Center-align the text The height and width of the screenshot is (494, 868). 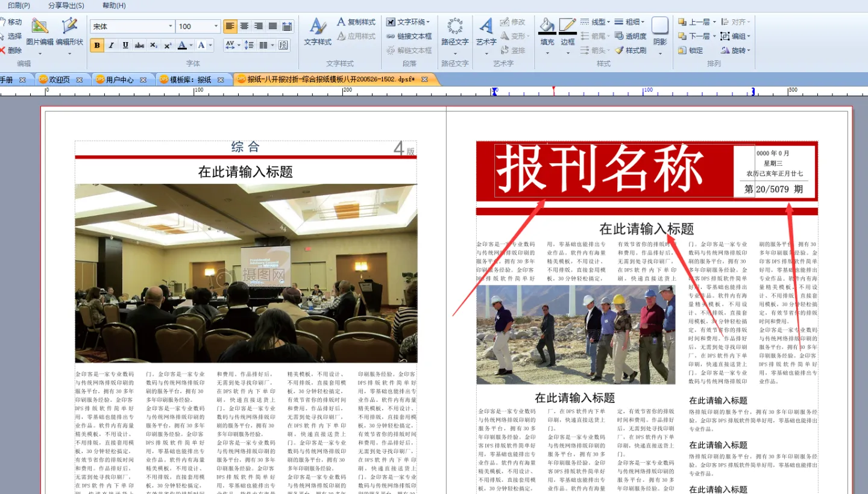(244, 27)
